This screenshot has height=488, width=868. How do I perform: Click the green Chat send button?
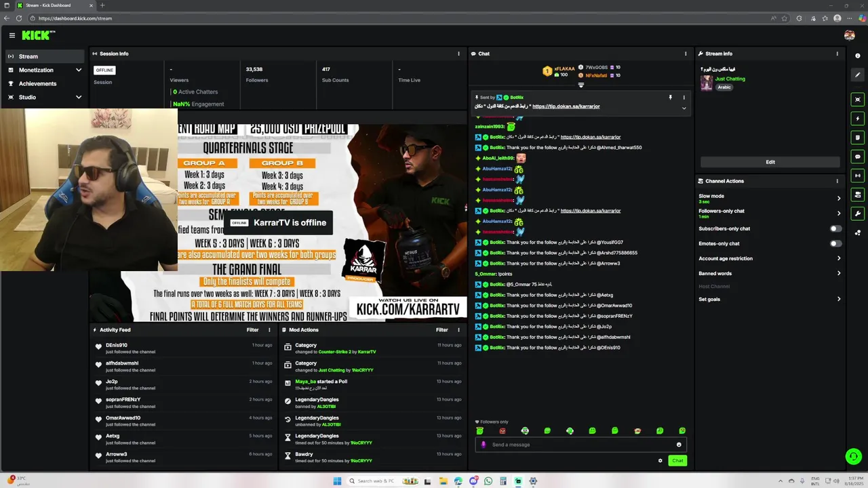(x=677, y=461)
